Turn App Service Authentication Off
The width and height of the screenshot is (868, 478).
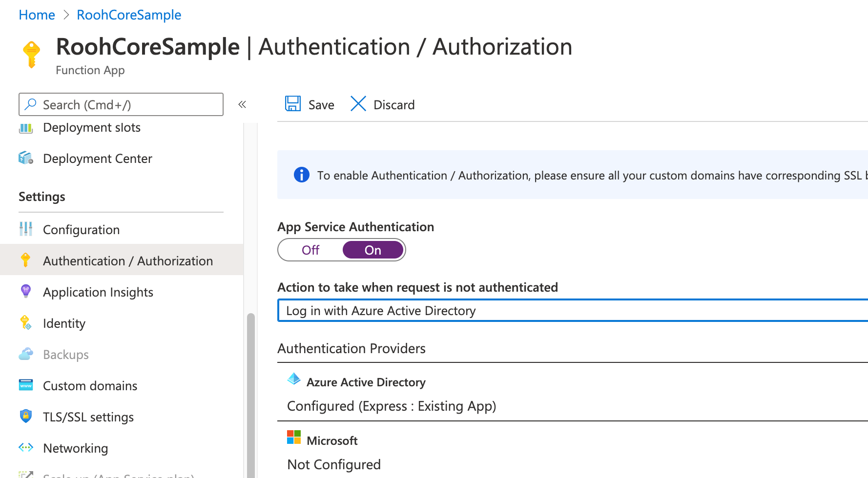pos(310,250)
